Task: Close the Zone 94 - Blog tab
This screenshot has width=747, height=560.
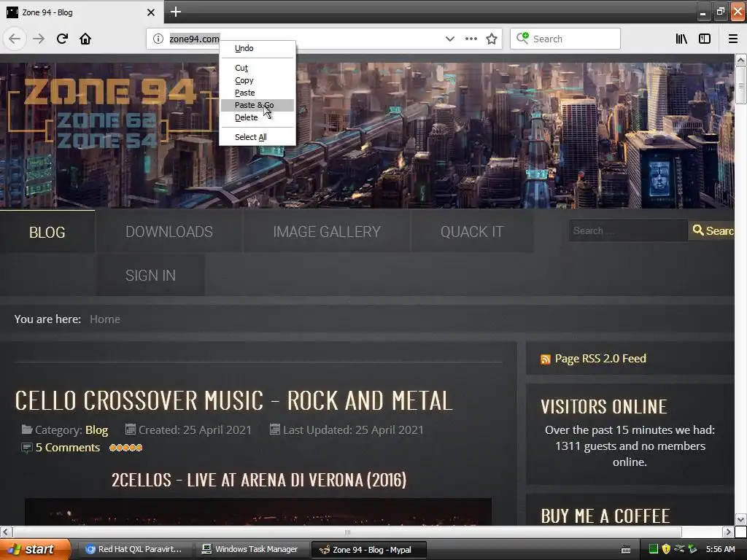Action: [x=150, y=12]
